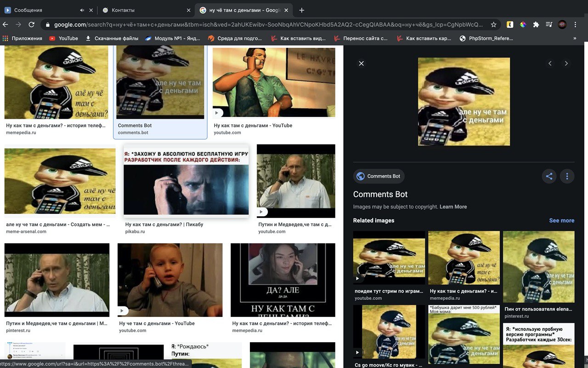This screenshot has height=368, width=588.
Task: Open Chrome's three-dot menu
Action: [x=575, y=24]
